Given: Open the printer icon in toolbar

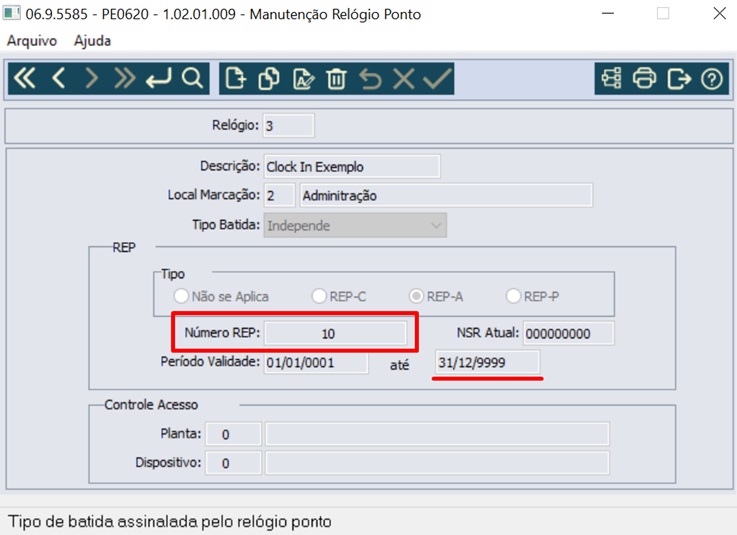Looking at the screenshot, I should (644, 78).
